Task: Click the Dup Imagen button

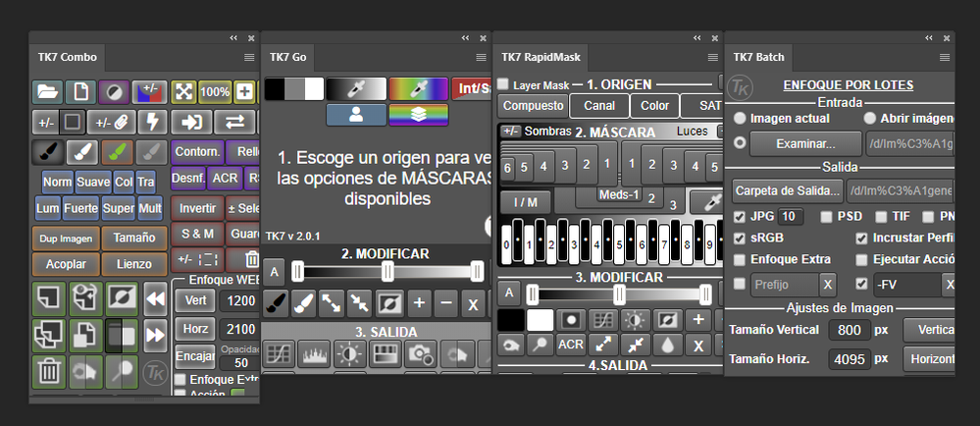Action: coord(66,239)
